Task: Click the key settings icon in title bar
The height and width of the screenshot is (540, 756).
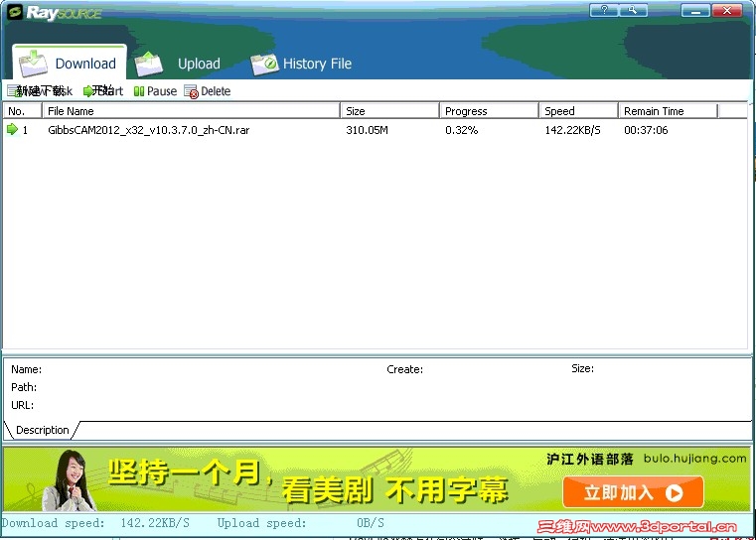Action: coord(633,10)
